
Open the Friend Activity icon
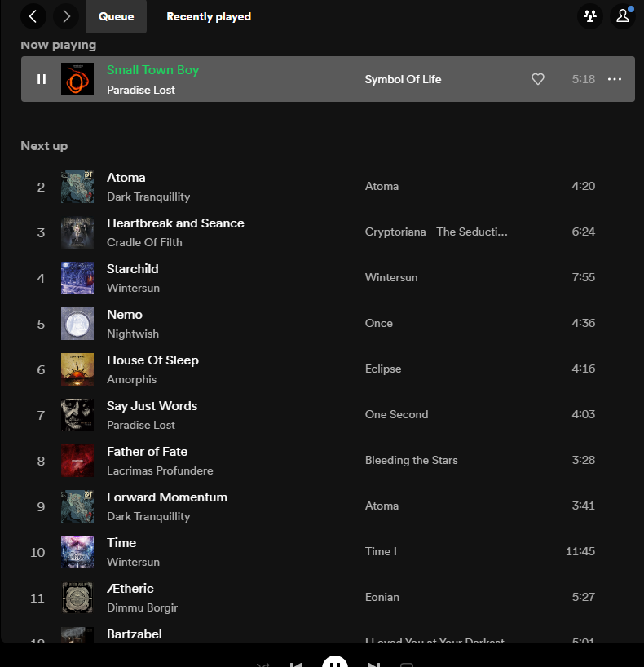click(x=589, y=16)
